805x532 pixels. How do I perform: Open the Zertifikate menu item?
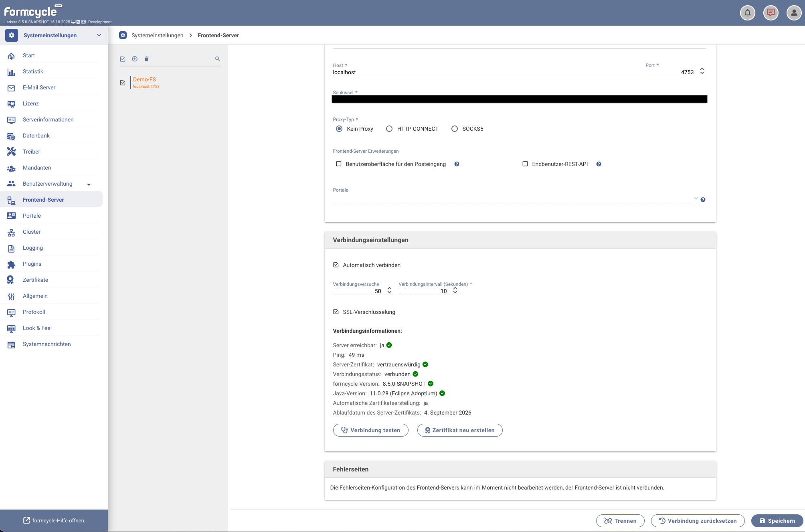tap(35, 280)
